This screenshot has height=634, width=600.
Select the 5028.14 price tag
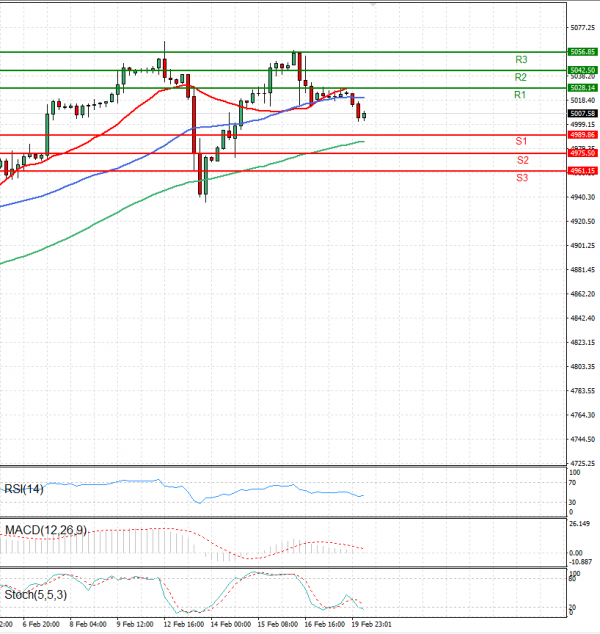[583, 88]
